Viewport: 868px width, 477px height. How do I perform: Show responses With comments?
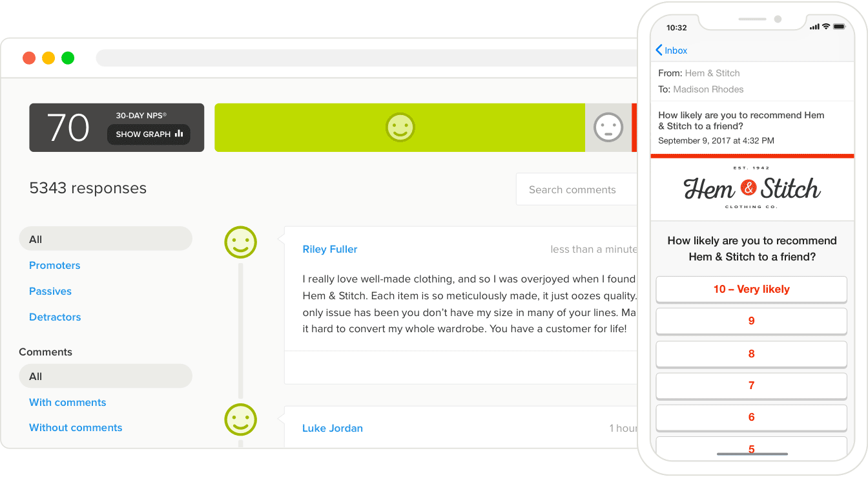pyautogui.click(x=68, y=402)
